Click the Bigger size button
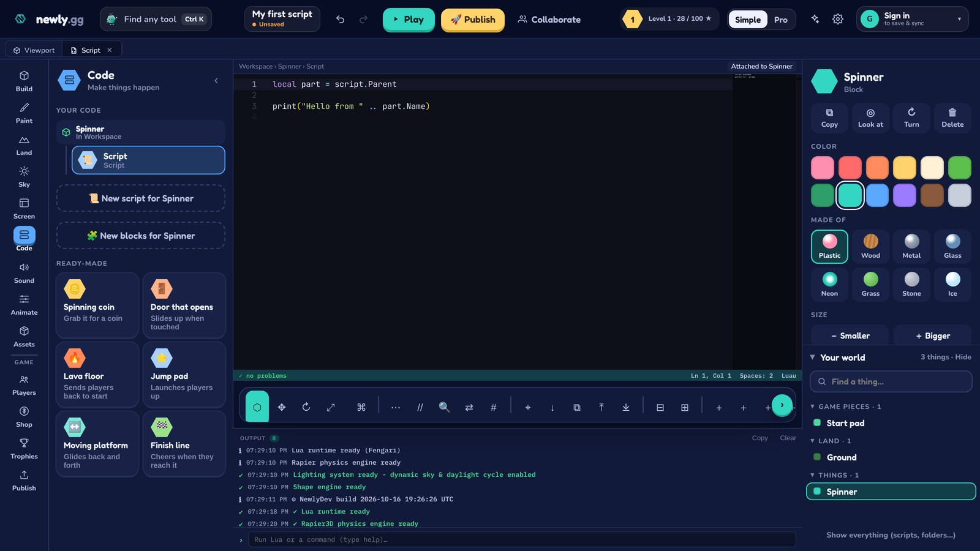 (932, 335)
